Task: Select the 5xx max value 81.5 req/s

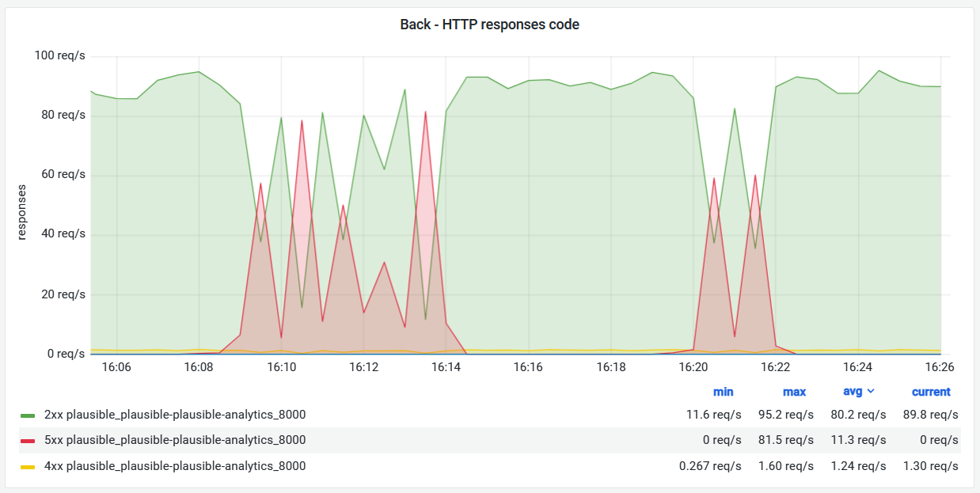Action: click(x=787, y=440)
